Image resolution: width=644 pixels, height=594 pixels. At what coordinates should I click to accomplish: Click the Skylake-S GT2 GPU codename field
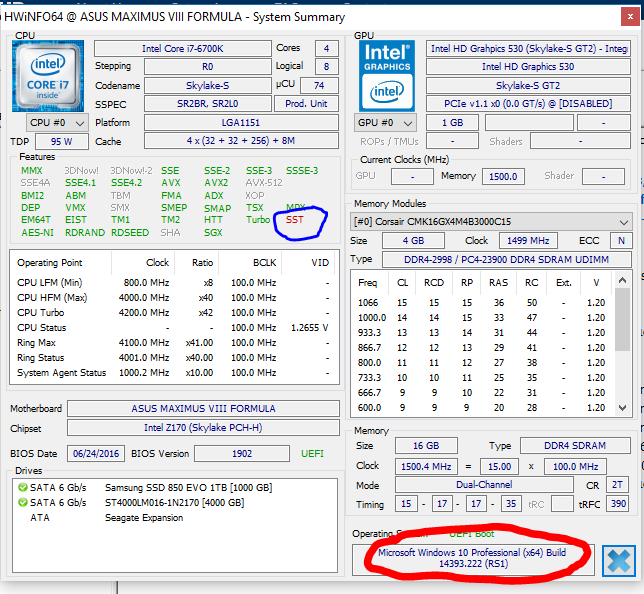(x=528, y=85)
